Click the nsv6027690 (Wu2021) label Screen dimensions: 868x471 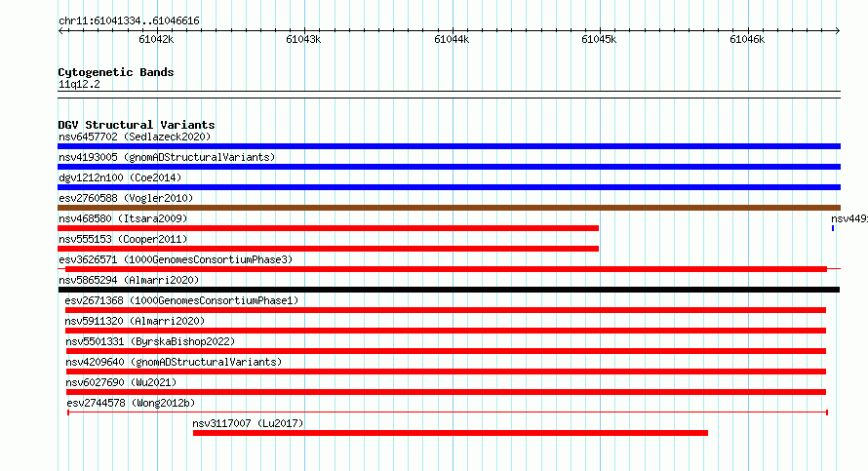121,382
